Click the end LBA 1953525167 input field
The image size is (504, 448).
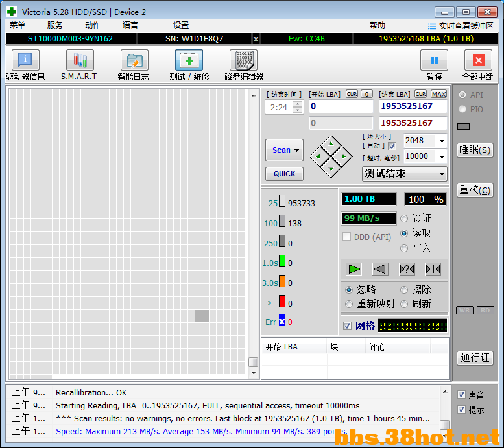pyautogui.click(x=413, y=106)
